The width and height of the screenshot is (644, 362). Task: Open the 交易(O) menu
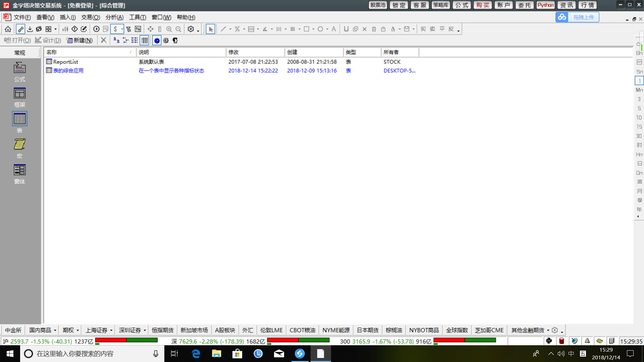(91, 17)
